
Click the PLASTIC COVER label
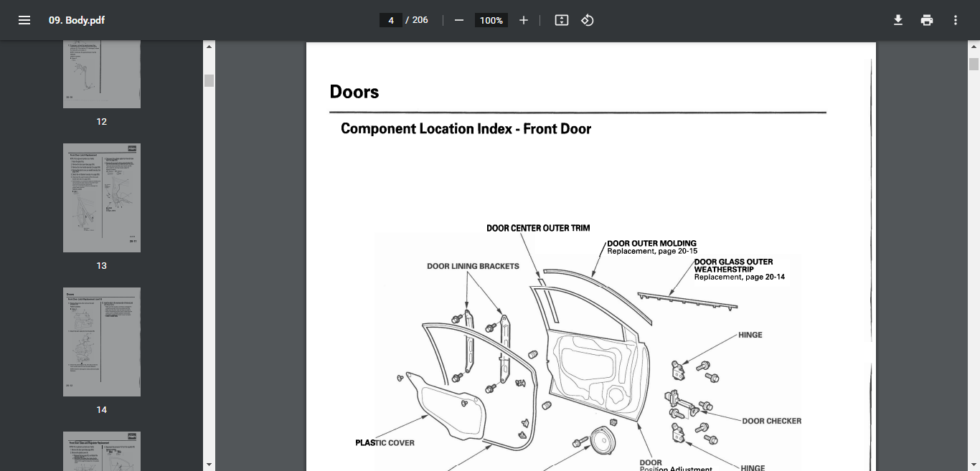[385, 442]
